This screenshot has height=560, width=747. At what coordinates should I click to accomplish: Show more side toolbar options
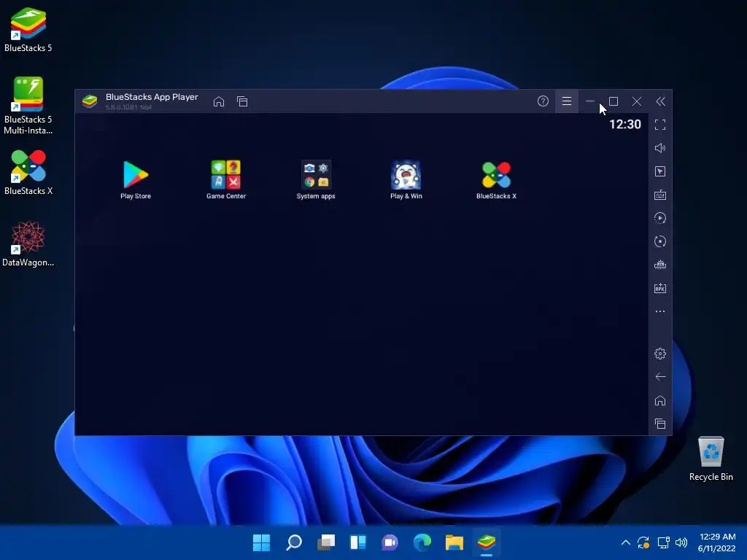(659, 311)
